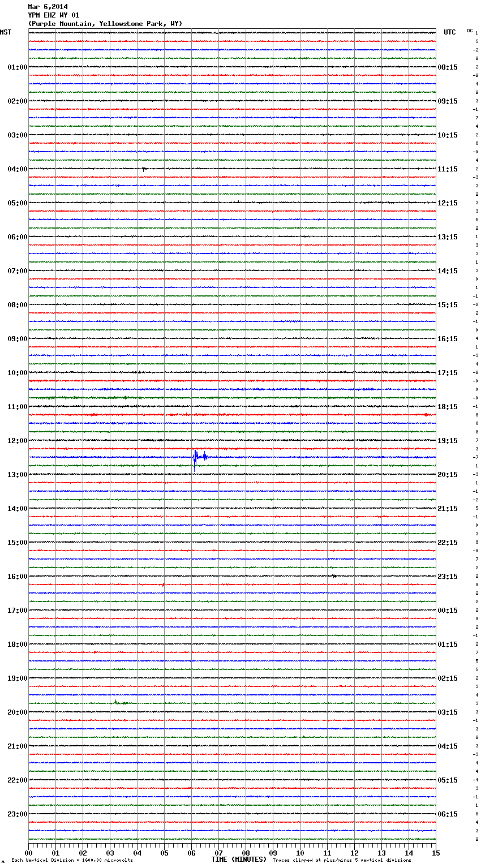This screenshot has height=868, width=481.
Task: Click the "19:00" MST time label
Action: click(18, 678)
